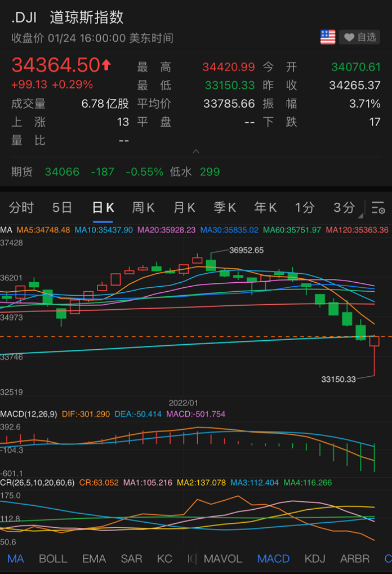Open futures quote row 期货 34066
Viewport: 392px width, 574px height.
click(x=196, y=171)
